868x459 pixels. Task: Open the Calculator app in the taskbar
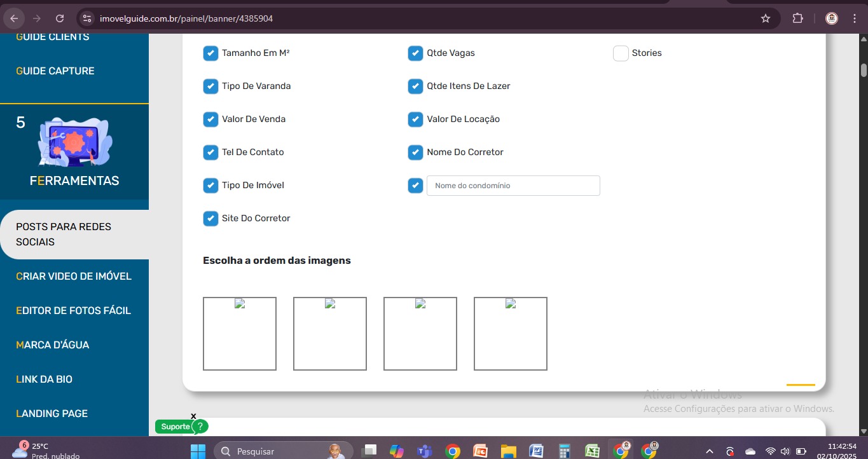[x=564, y=451]
